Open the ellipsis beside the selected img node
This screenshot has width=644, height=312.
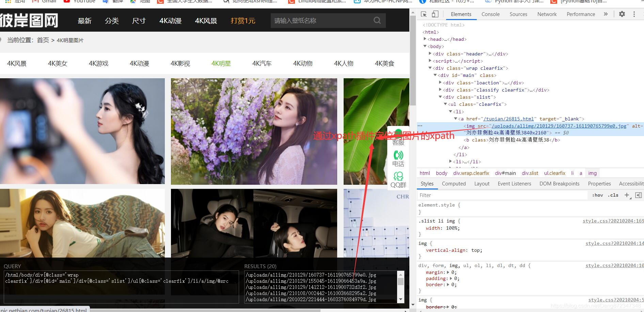[x=420, y=126]
